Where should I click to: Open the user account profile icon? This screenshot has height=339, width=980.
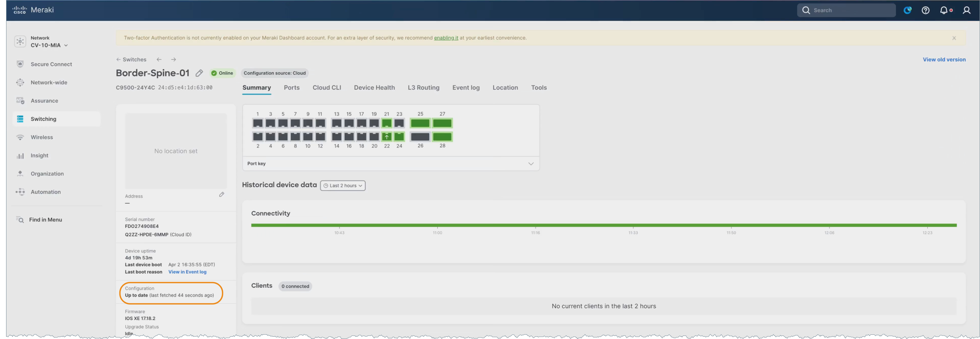pyautogui.click(x=967, y=10)
